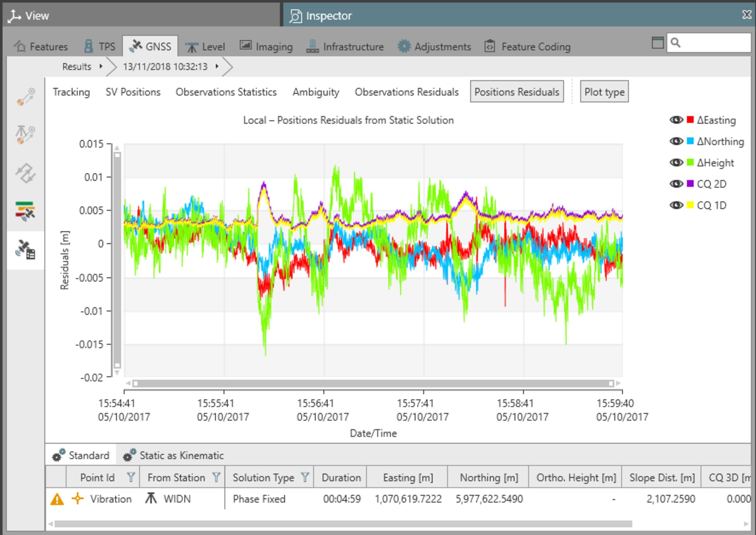The height and width of the screenshot is (535, 756).
Task: Toggle visibility of ΔHeight series
Action: click(x=676, y=163)
